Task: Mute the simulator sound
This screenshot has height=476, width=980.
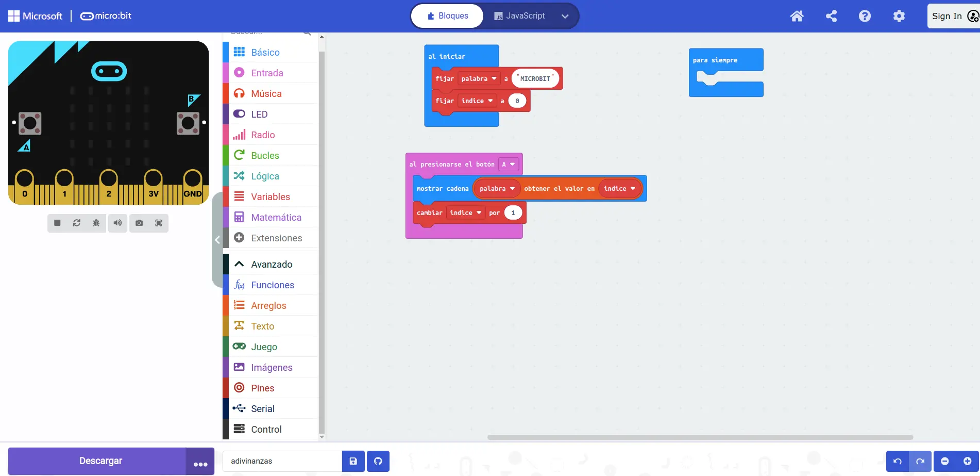Action: click(117, 223)
